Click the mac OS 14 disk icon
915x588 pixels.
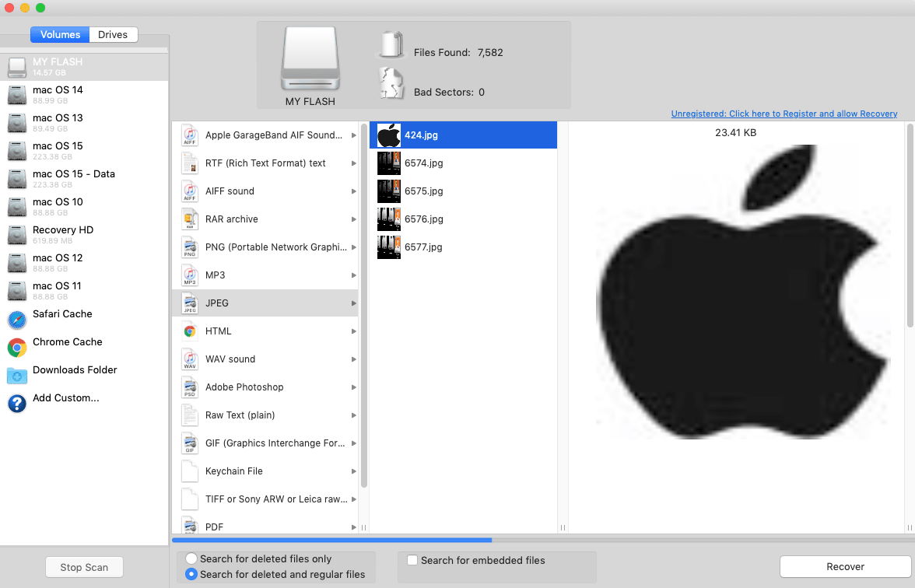[17, 95]
